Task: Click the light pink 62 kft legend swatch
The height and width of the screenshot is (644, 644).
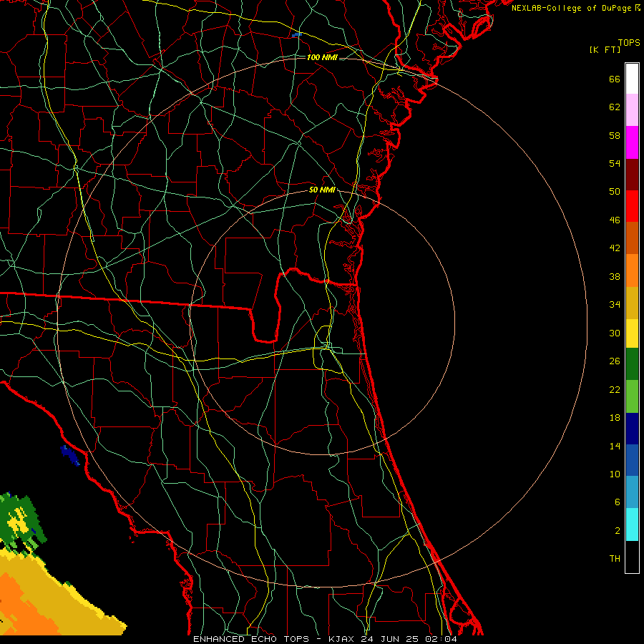Action: tap(632, 110)
